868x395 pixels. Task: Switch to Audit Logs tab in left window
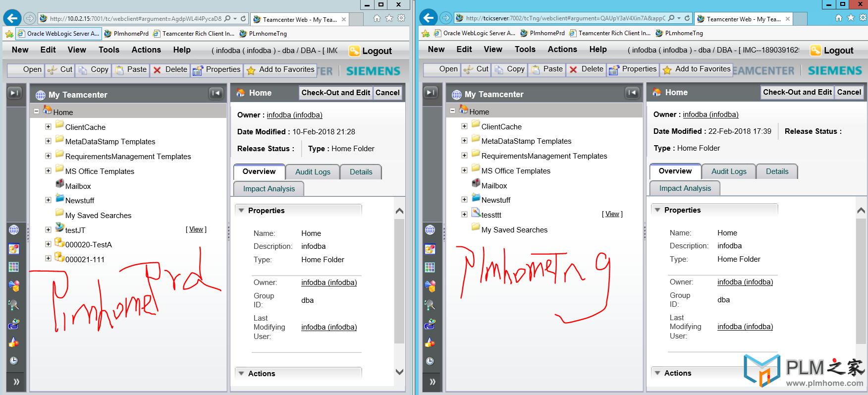tap(313, 172)
